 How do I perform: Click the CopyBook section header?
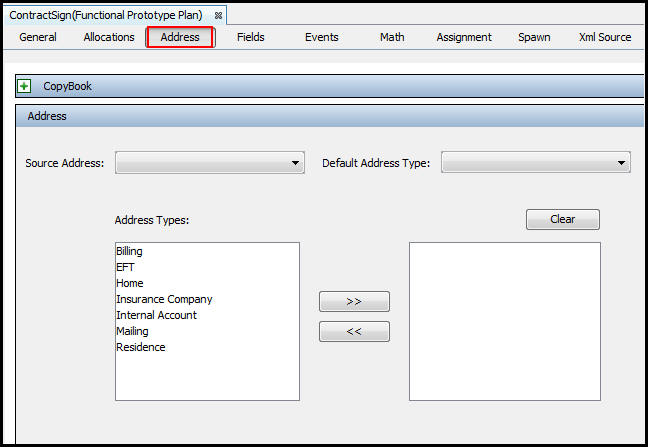[330, 86]
